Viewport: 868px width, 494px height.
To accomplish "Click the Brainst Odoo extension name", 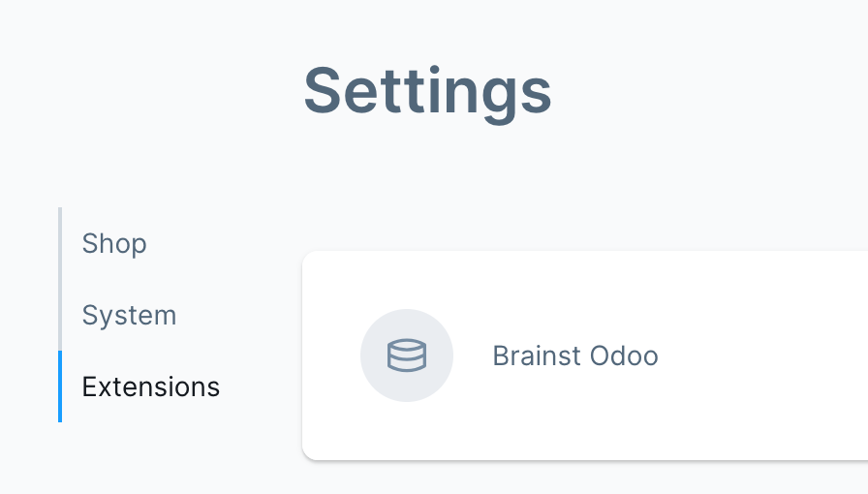I will point(575,355).
